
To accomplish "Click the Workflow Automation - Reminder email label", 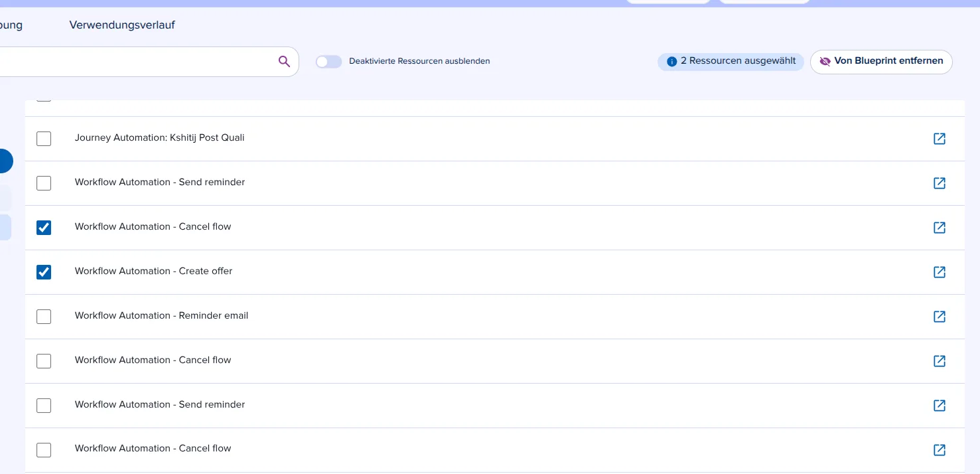I will click(x=161, y=315).
